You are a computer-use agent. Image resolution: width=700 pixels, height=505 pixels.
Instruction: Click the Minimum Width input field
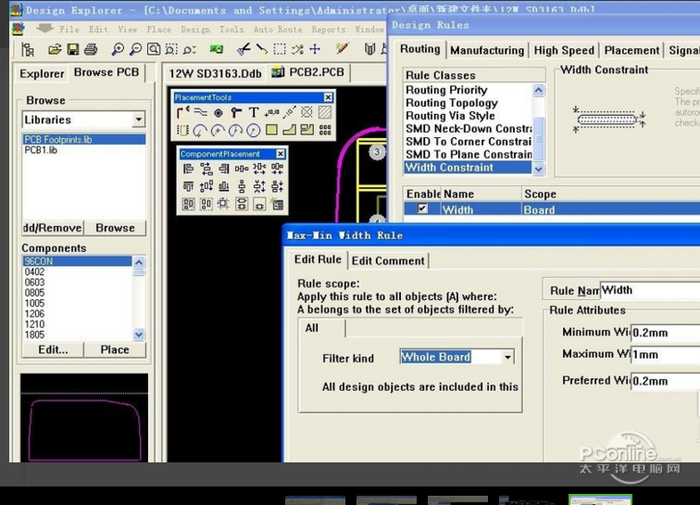pos(665,332)
